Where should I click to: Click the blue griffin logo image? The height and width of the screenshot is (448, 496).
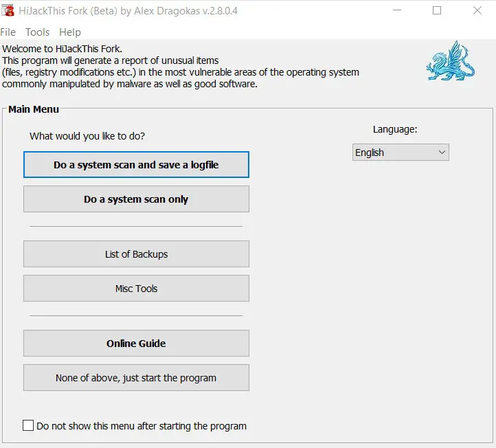point(451,60)
